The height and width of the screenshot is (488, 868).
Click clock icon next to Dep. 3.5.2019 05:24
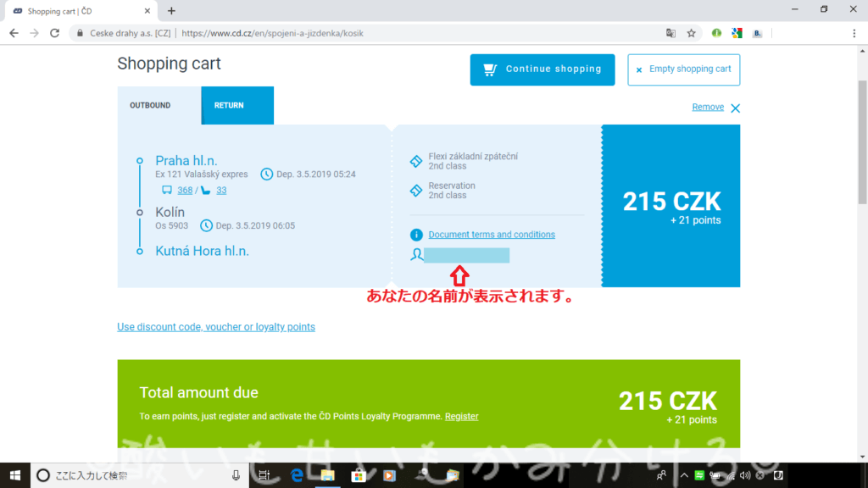(267, 175)
